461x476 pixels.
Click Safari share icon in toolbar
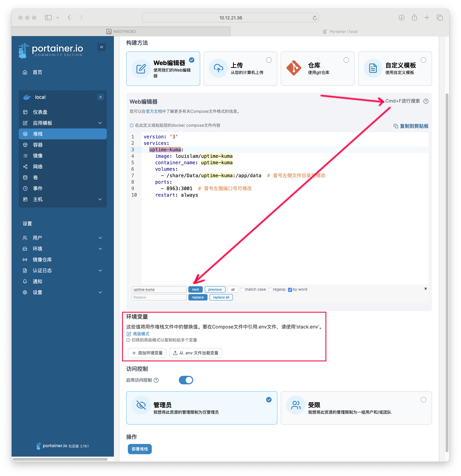(x=414, y=17)
